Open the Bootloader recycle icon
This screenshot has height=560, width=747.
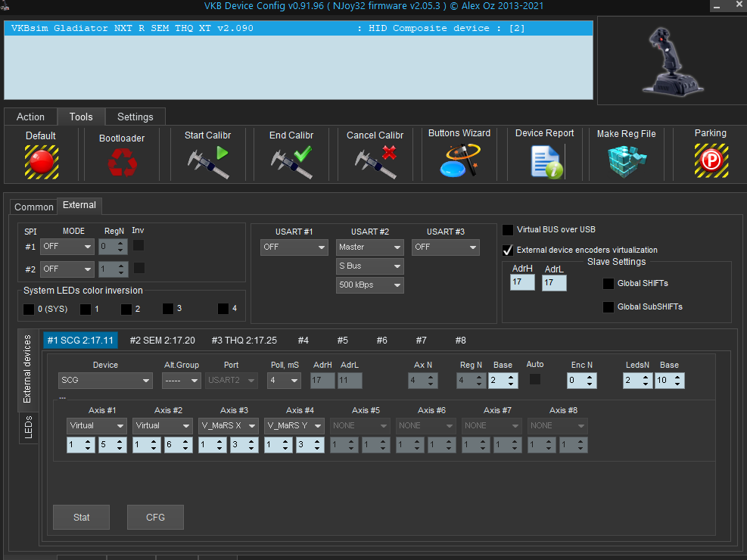pyautogui.click(x=122, y=161)
